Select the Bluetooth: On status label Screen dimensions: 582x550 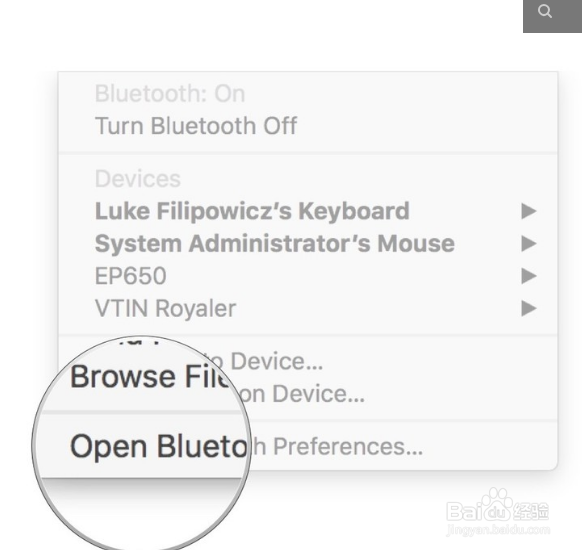[170, 94]
